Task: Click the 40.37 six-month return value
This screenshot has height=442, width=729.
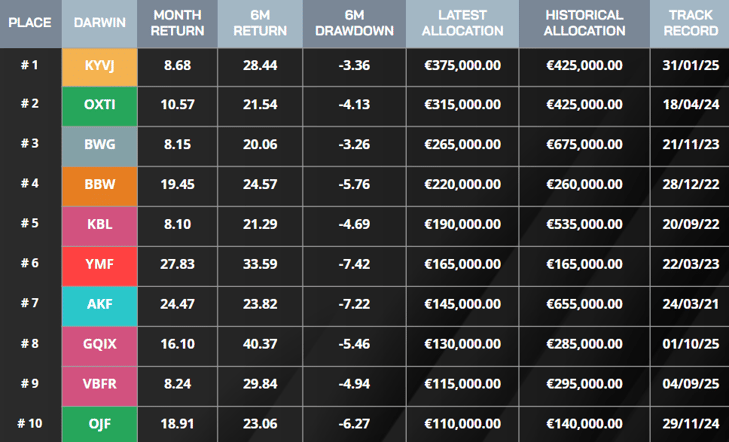Action: (x=259, y=343)
